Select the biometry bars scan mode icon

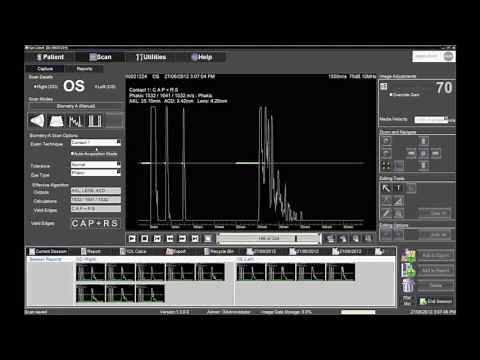pyautogui.click(x=95, y=121)
